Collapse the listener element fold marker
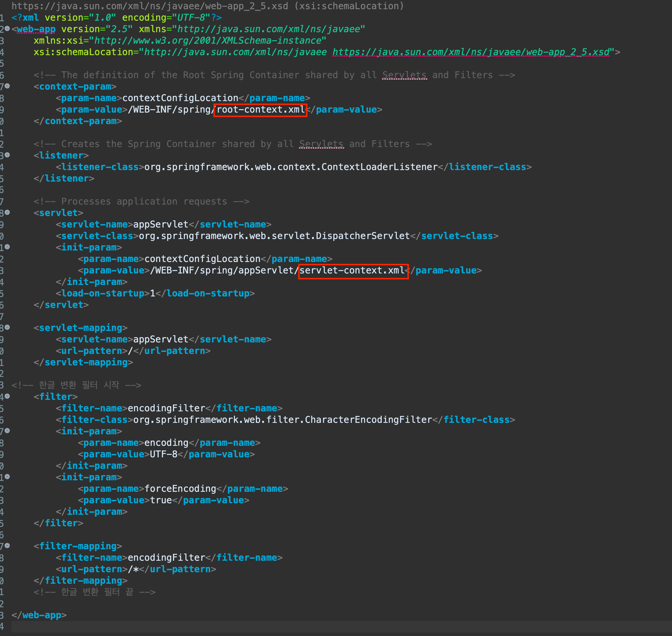Image resolution: width=672 pixels, height=636 pixels. (x=7, y=155)
